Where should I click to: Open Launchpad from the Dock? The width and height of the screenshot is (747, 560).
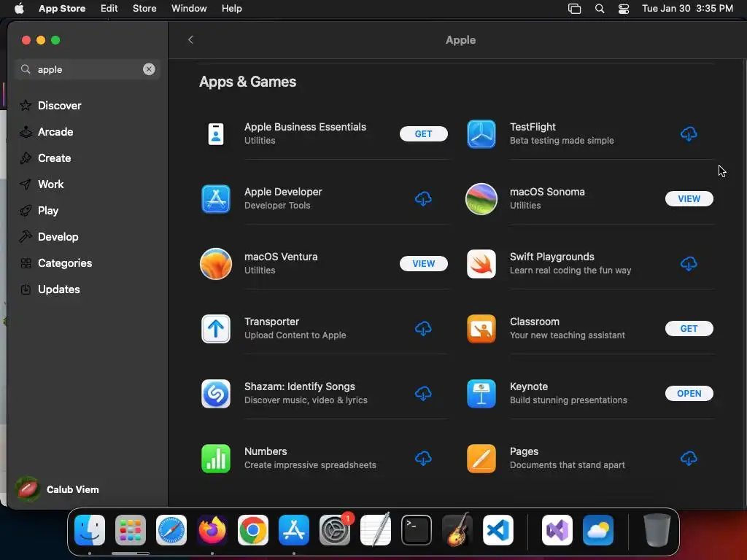coord(130,530)
